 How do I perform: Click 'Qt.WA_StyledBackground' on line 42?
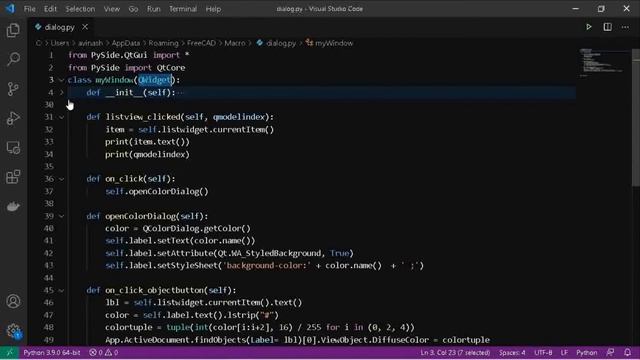[269, 253]
